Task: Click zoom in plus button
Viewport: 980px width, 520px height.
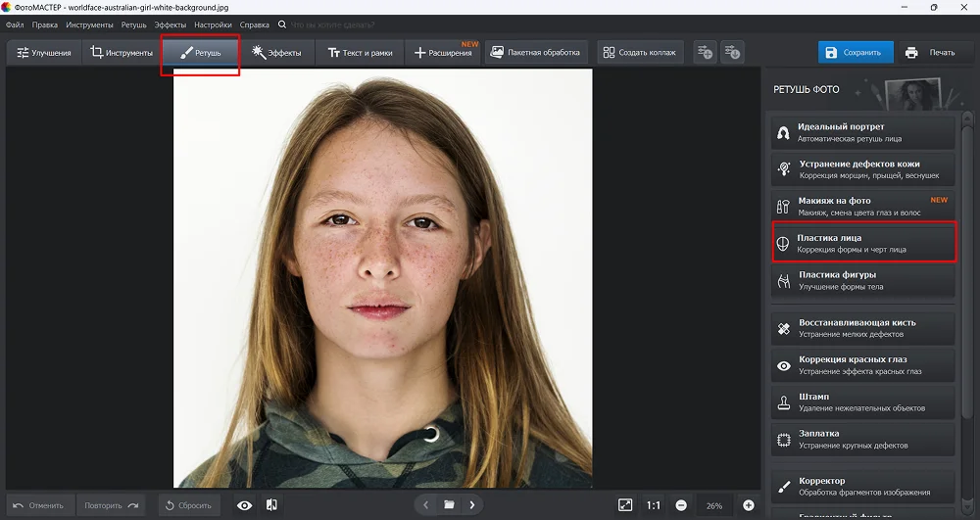Action: (x=748, y=505)
